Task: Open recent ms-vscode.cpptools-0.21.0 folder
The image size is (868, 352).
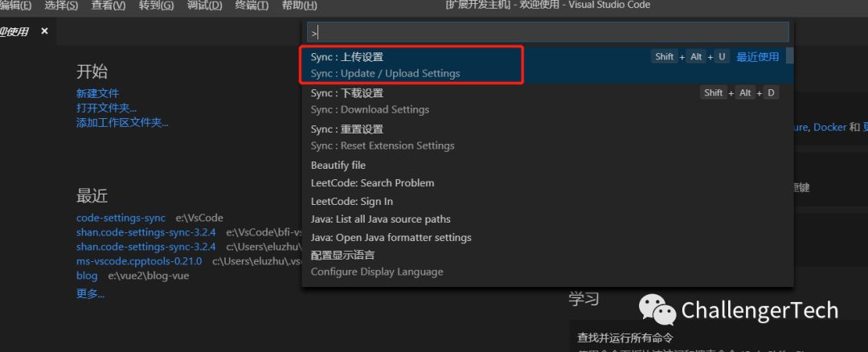Action: tap(139, 260)
